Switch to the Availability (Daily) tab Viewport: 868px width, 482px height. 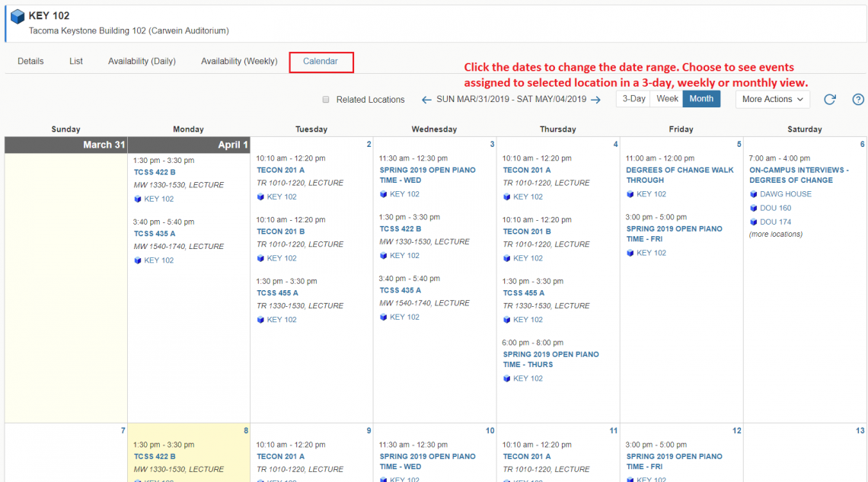pos(142,61)
